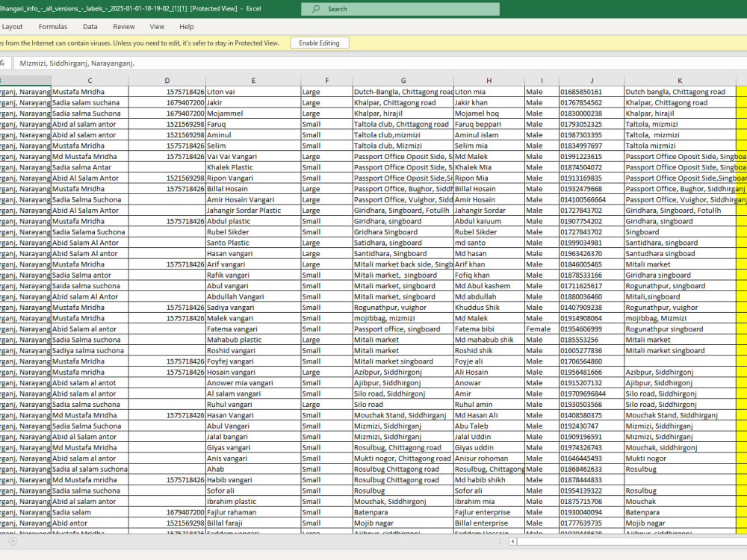Select column H header
Viewport: 747px width, 560px height.
click(489, 81)
